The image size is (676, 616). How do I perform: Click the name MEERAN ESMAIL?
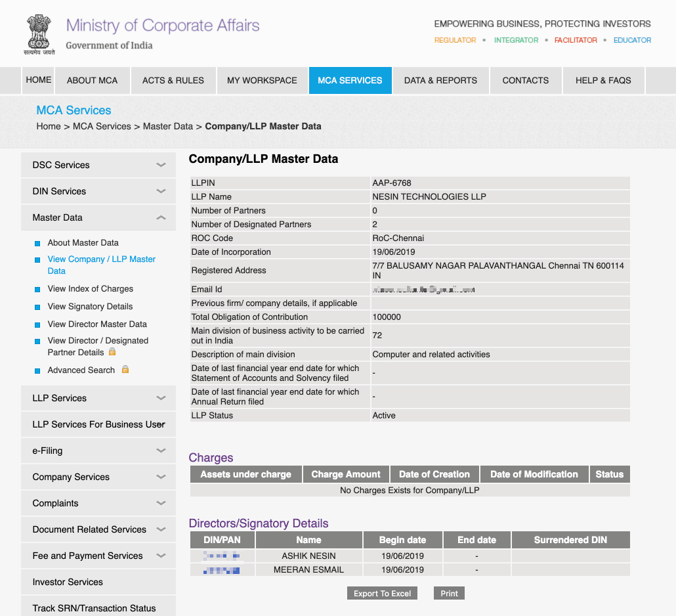(308, 570)
